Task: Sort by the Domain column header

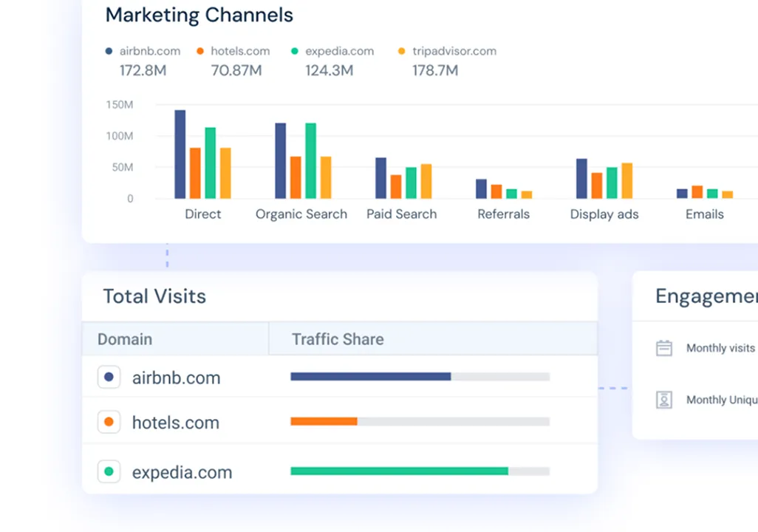Action: tap(125, 339)
